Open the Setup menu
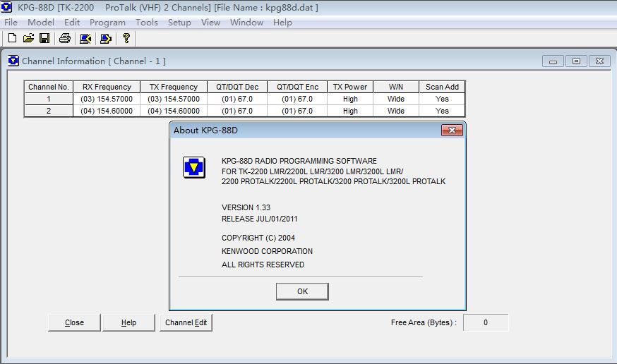Viewport: 617px width, 364px height. tap(179, 23)
